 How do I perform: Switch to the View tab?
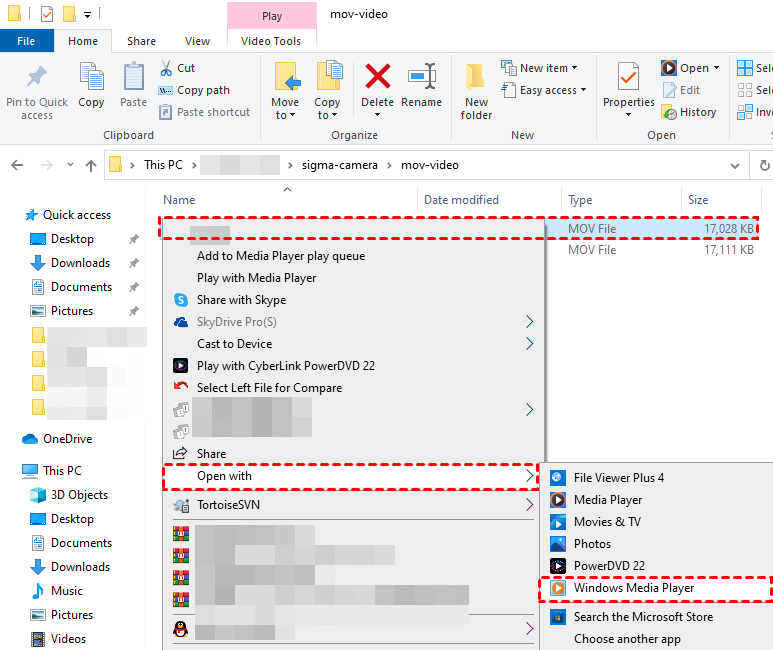197,41
